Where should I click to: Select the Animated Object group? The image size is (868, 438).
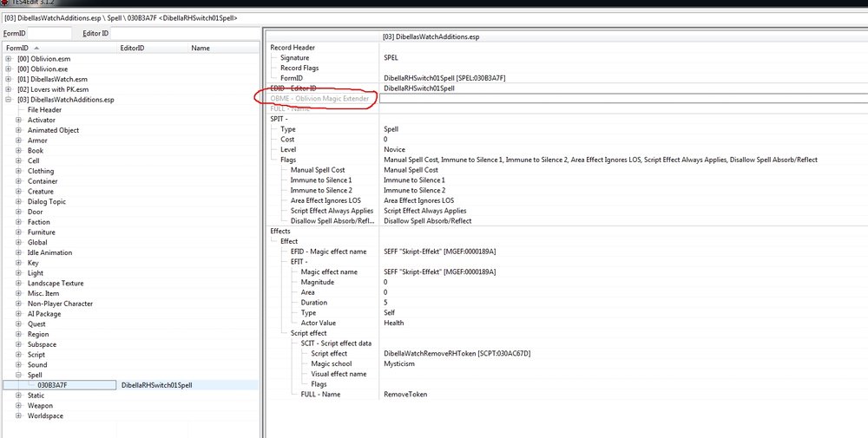click(x=53, y=130)
